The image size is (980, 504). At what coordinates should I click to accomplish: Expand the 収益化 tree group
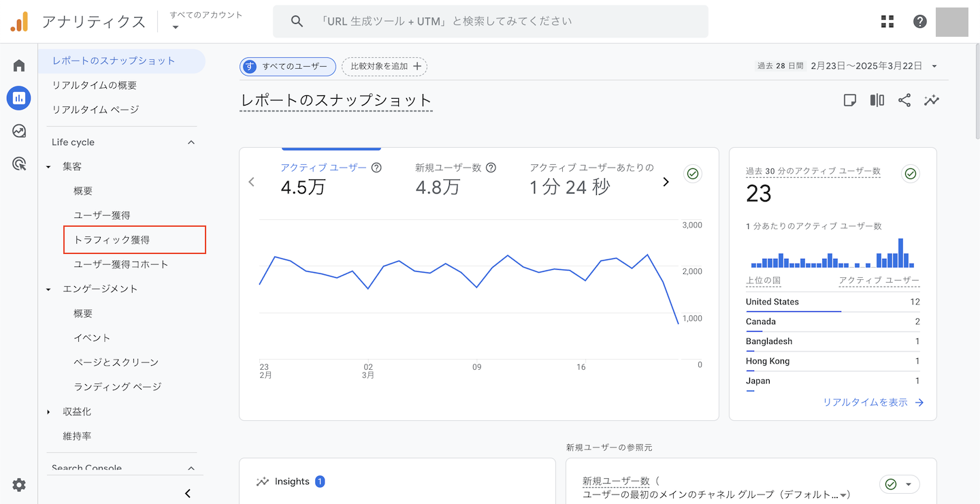pyautogui.click(x=48, y=412)
